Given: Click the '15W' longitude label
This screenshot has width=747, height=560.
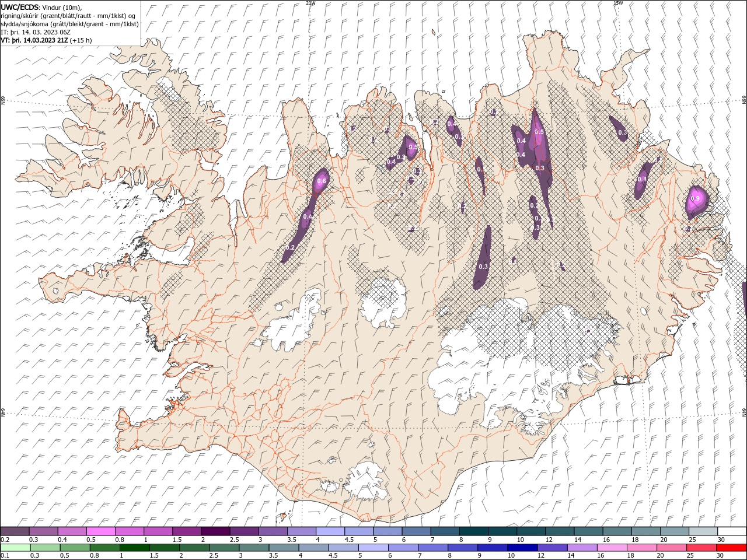Looking at the screenshot, I should pyautogui.click(x=617, y=3).
